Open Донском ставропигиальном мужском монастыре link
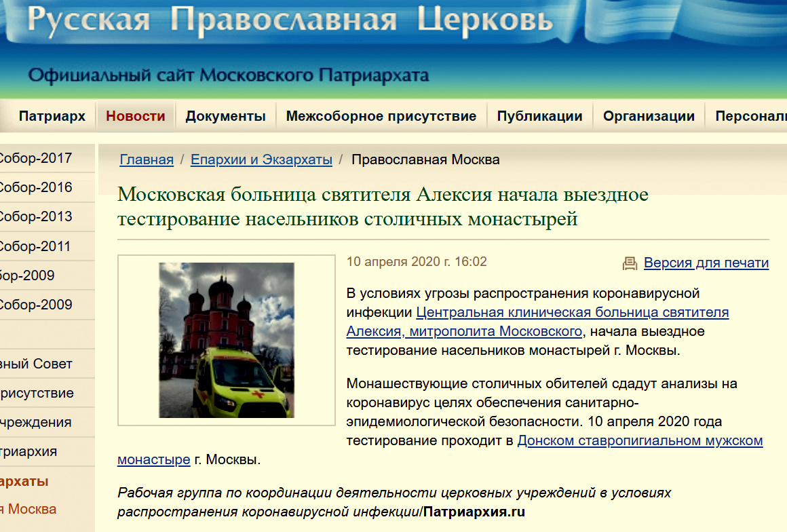The width and height of the screenshot is (787, 532). coord(640,440)
